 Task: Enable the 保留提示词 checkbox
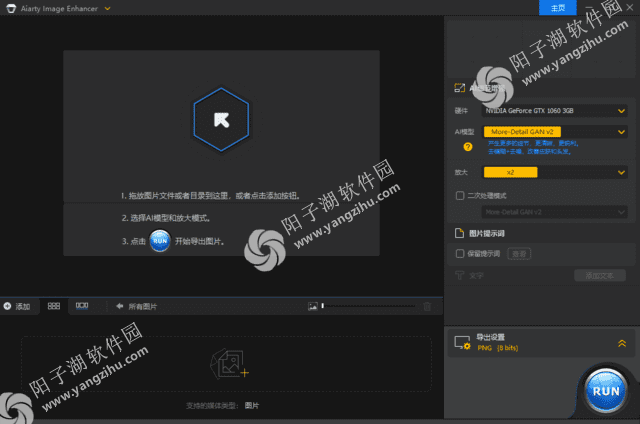460,254
